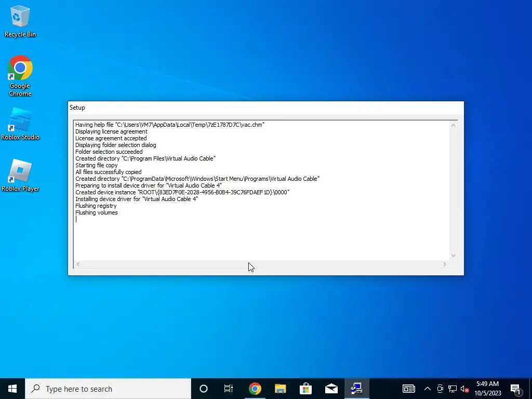
Task: Select the Roblox Player desktop shortcut
Action: pyautogui.click(x=20, y=176)
